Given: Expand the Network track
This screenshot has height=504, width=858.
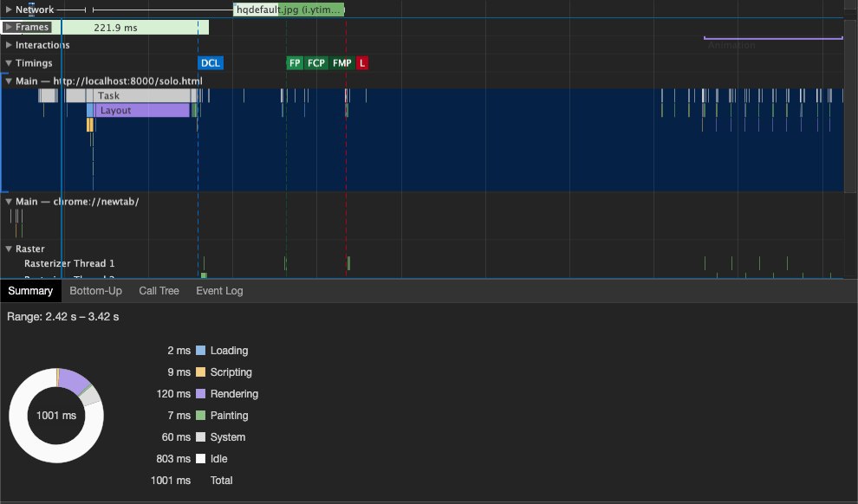Looking at the screenshot, I should 9,10.
